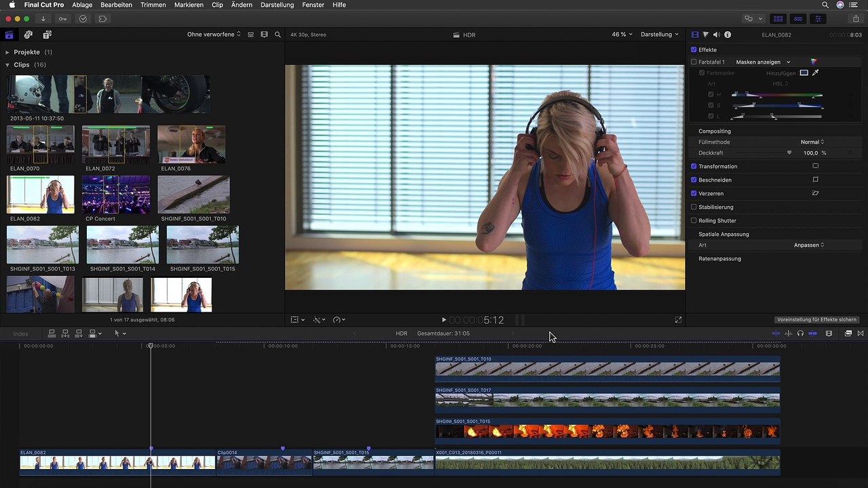Image resolution: width=868 pixels, height=488 pixels.
Task: Open the Bearbeiten menu
Action: pyautogui.click(x=116, y=5)
